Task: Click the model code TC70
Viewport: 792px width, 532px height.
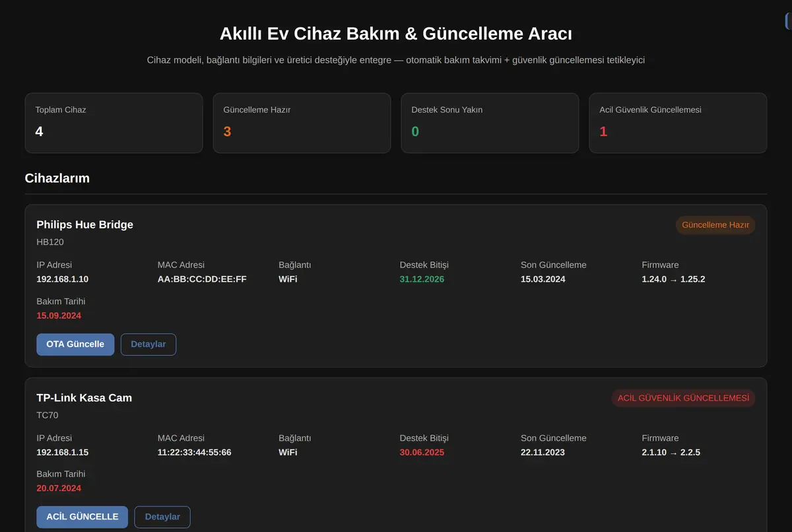Action: [x=48, y=415]
